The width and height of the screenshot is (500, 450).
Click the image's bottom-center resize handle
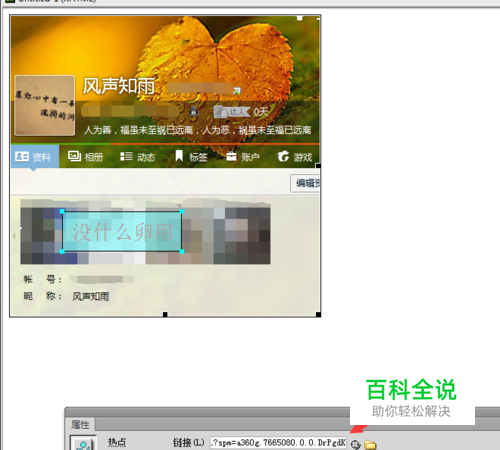(165, 314)
